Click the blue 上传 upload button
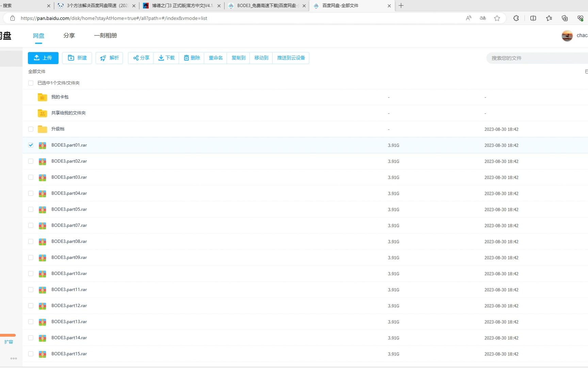Viewport: 588px width, 368px height. point(43,58)
